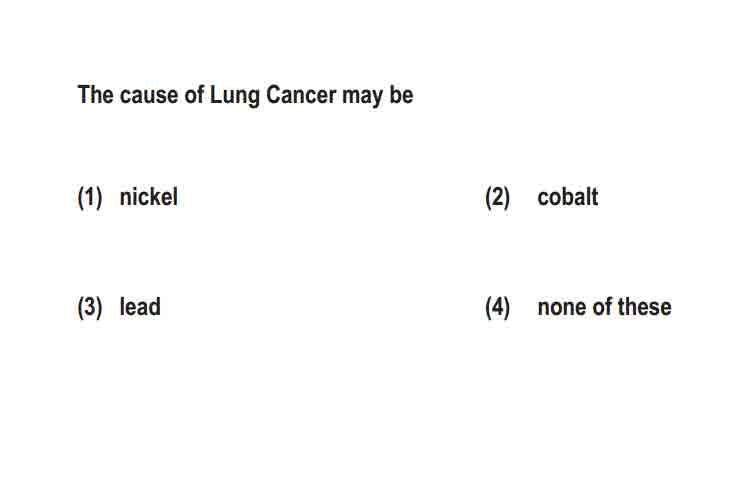Click the word 'Cancer' in the question
750x500 pixels.
point(301,94)
